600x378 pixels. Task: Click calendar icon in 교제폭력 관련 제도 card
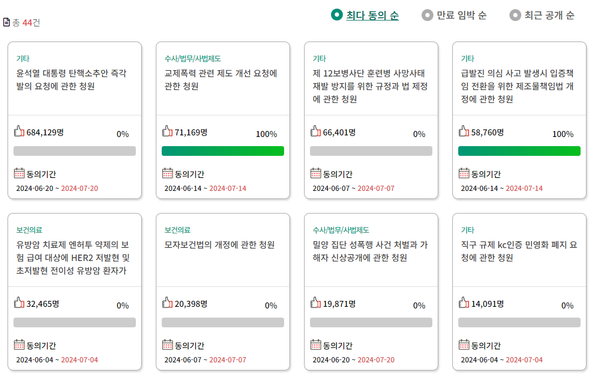click(167, 173)
